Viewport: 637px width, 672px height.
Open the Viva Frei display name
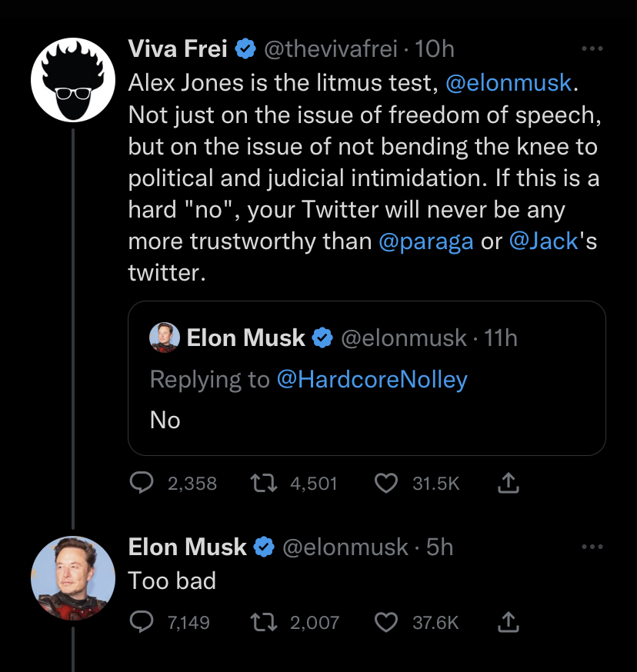(178, 48)
